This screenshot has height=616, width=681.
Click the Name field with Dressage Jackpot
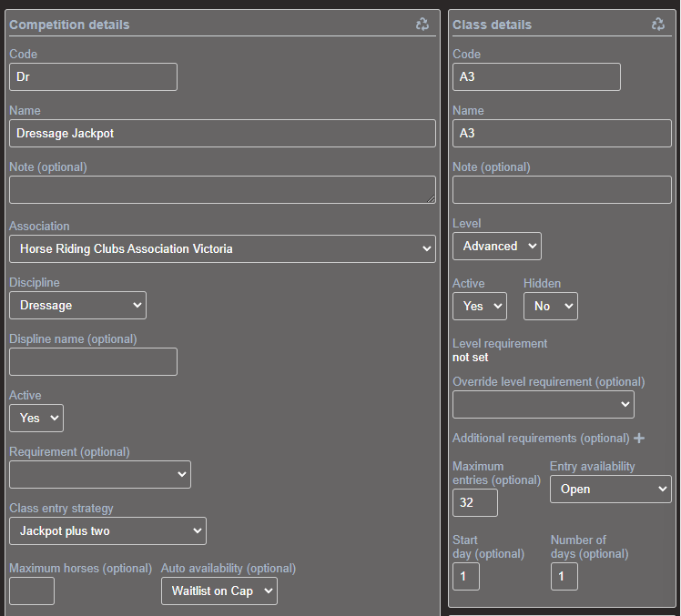[222, 134]
